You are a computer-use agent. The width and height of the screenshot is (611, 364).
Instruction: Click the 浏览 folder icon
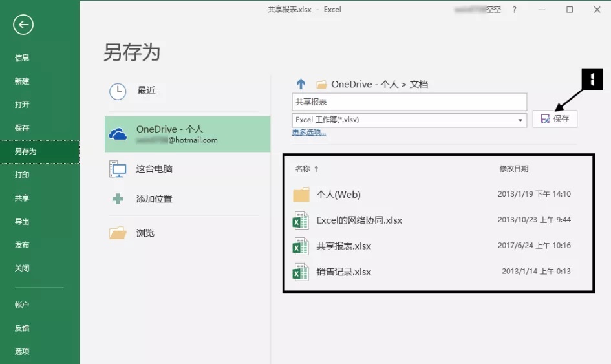pos(118,233)
